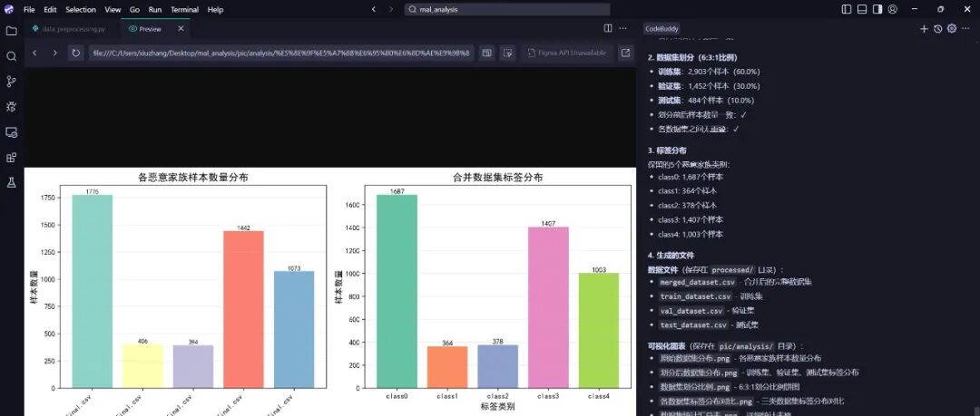Click the CodeBuddy app logo in title bar

click(x=9, y=9)
